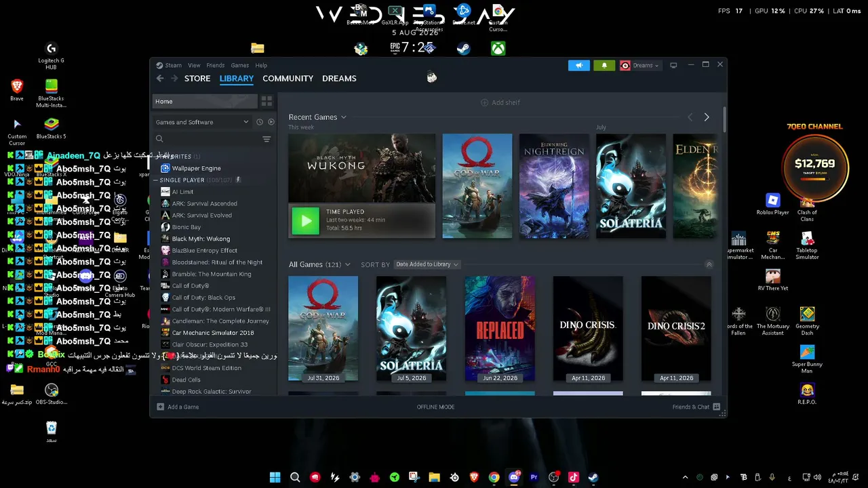
Task: Click Add shelf
Action: [500, 102]
